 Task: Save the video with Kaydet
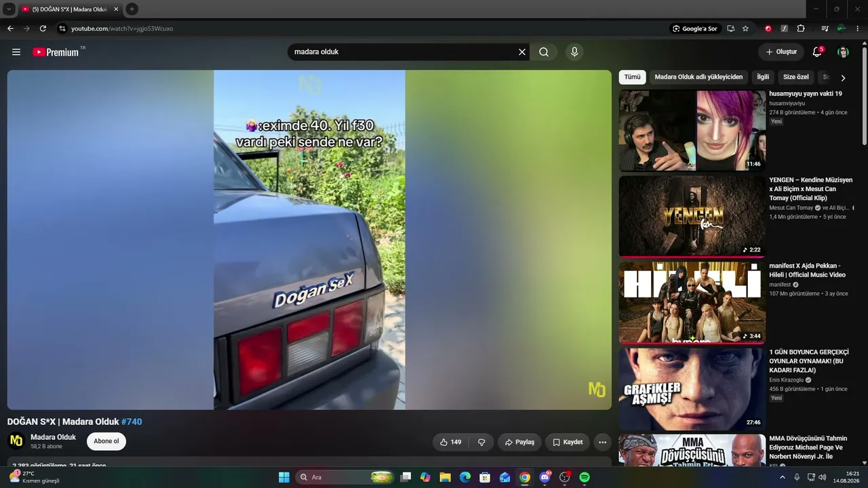pyautogui.click(x=568, y=442)
